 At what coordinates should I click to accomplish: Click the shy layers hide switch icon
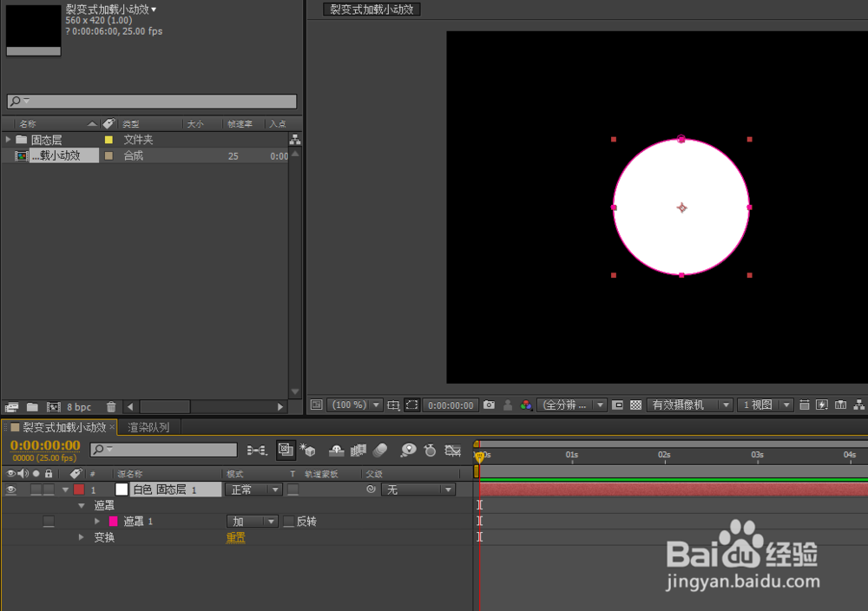336,450
